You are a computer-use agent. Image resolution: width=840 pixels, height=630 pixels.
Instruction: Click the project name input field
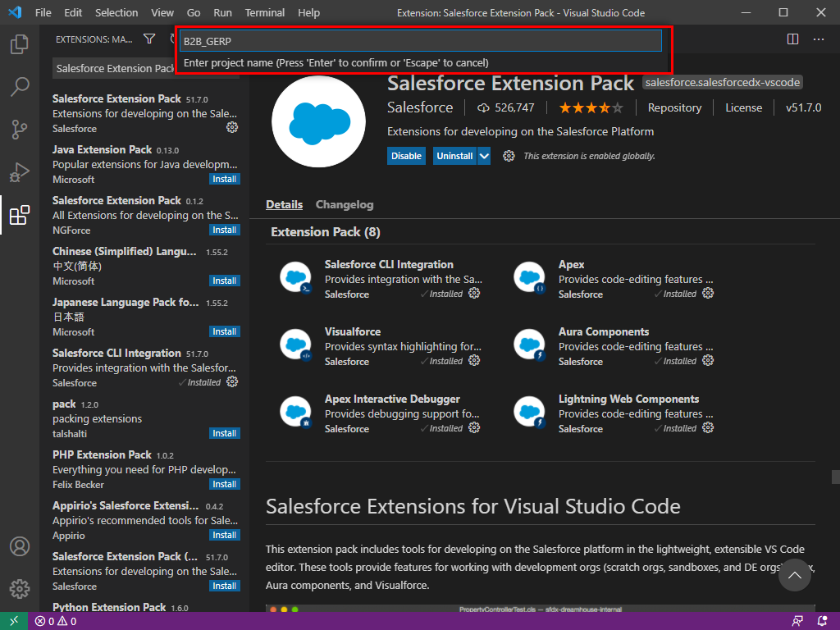pyautogui.click(x=421, y=41)
